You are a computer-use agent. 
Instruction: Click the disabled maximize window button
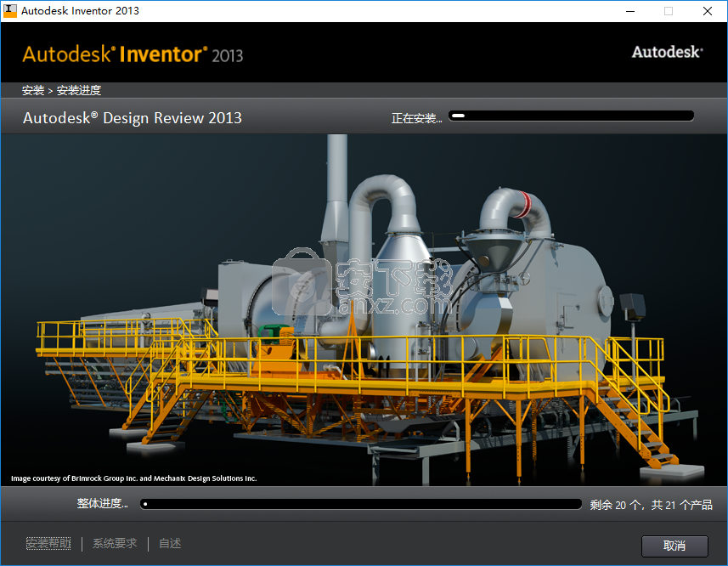(x=669, y=11)
